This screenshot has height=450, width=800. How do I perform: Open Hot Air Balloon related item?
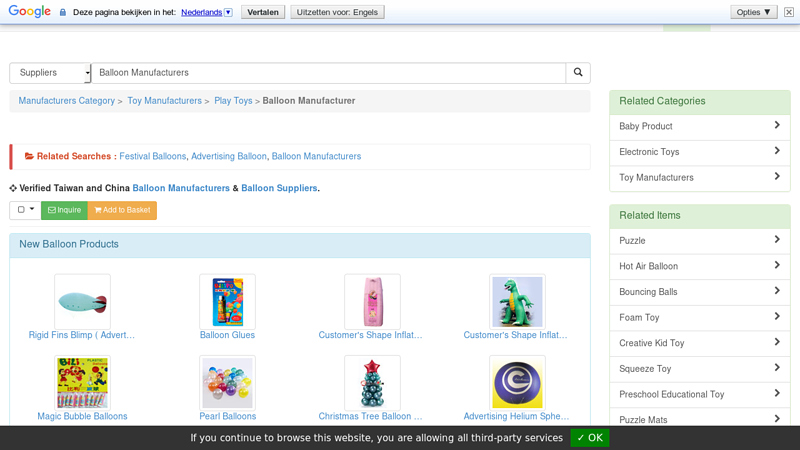click(699, 266)
